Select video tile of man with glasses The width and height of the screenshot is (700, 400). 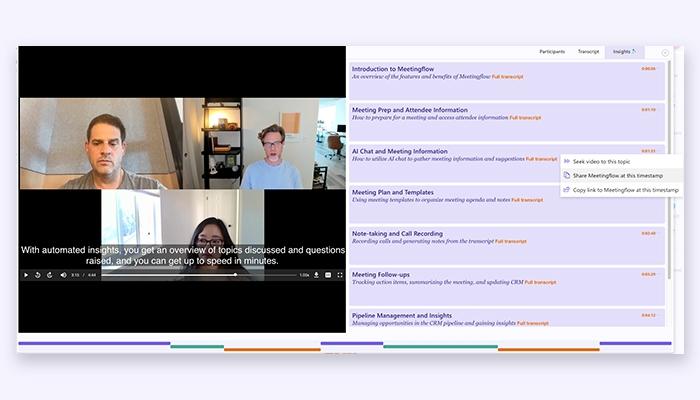click(x=264, y=144)
